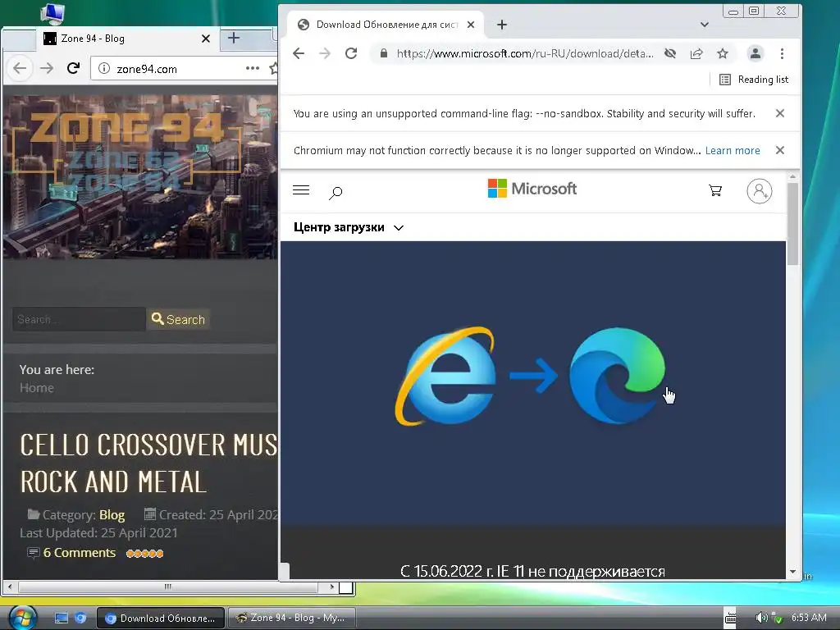Image resolution: width=840 pixels, height=630 pixels.
Task: Close the Download Обновление tab
Action: [x=471, y=25]
